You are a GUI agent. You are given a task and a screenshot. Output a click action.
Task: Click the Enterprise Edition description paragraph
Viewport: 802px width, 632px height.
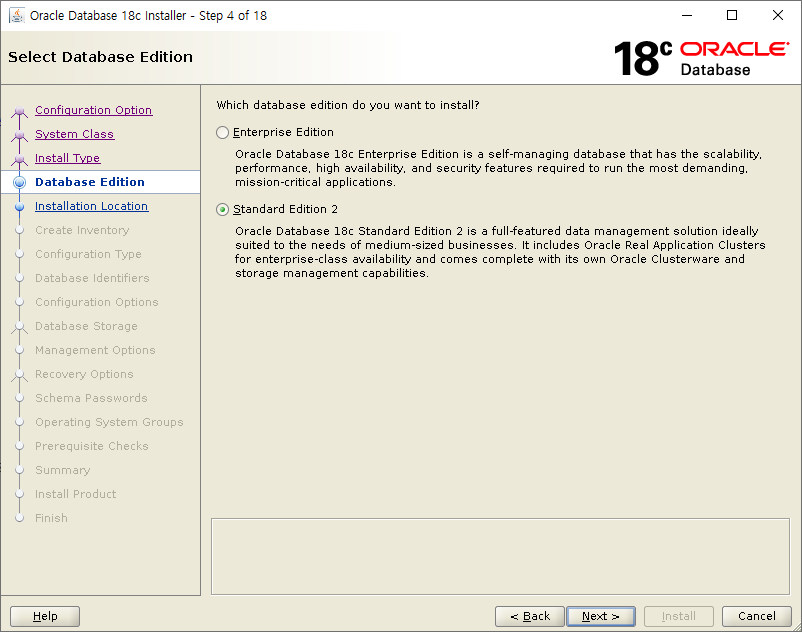(x=498, y=168)
